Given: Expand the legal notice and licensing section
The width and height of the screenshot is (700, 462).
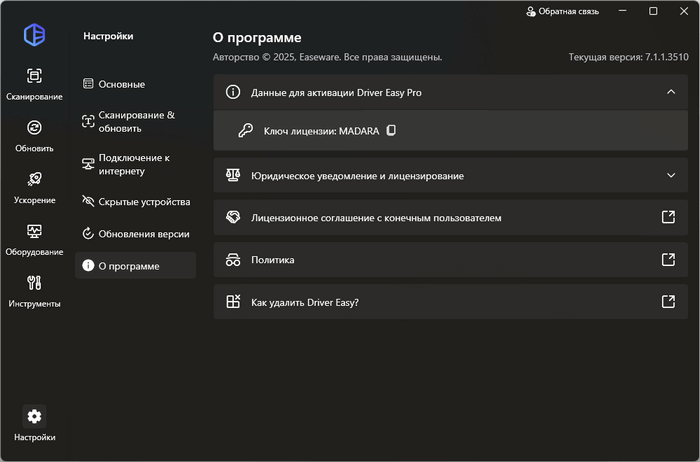Looking at the screenshot, I should (670, 175).
